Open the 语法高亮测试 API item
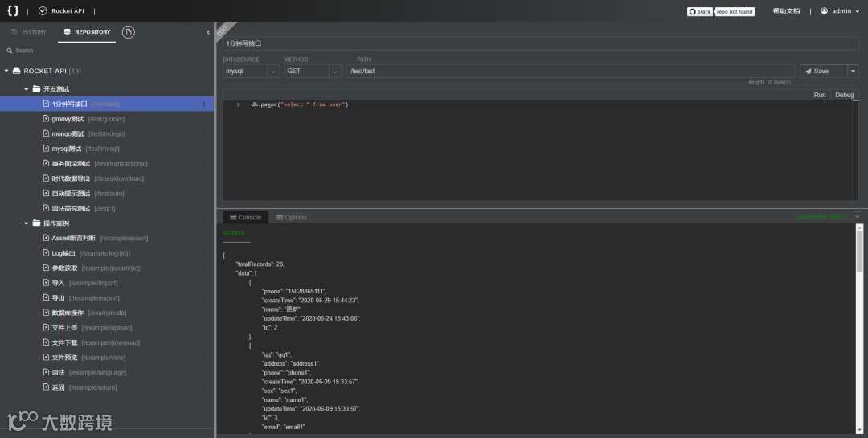This screenshot has width=868, height=438. (106, 208)
